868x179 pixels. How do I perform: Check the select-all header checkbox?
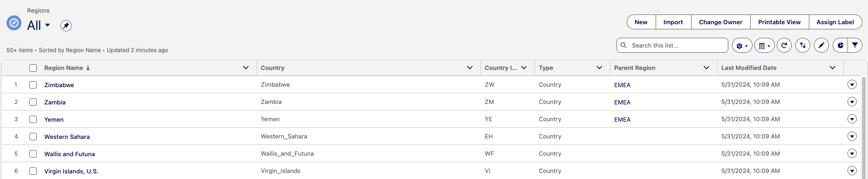[x=33, y=68]
